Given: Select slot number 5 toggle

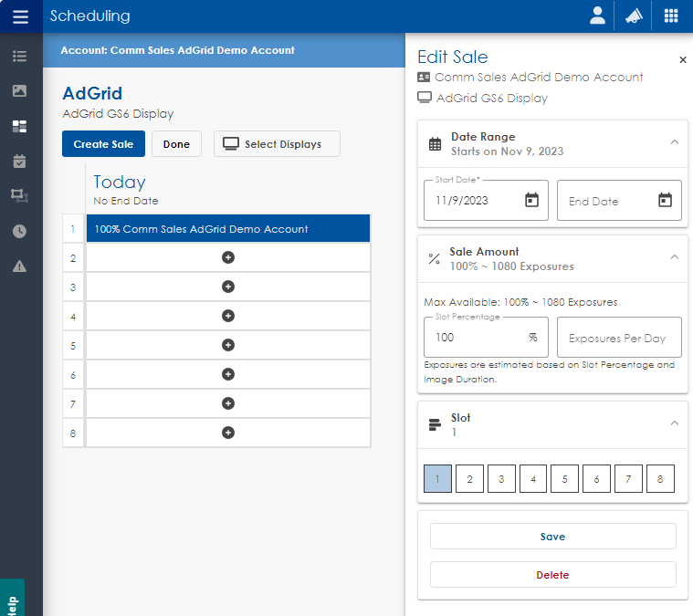Looking at the screenshot, I should [x=564, y=478].
